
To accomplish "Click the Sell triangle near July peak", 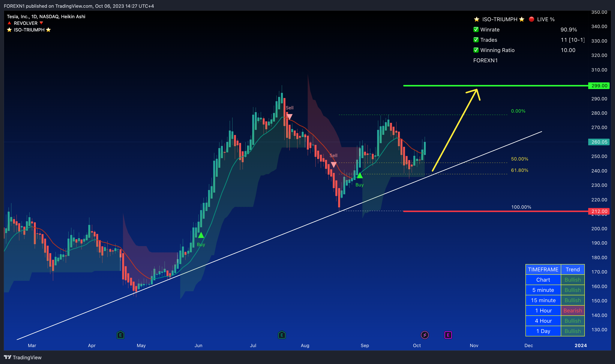I will (x=289, y=116).
